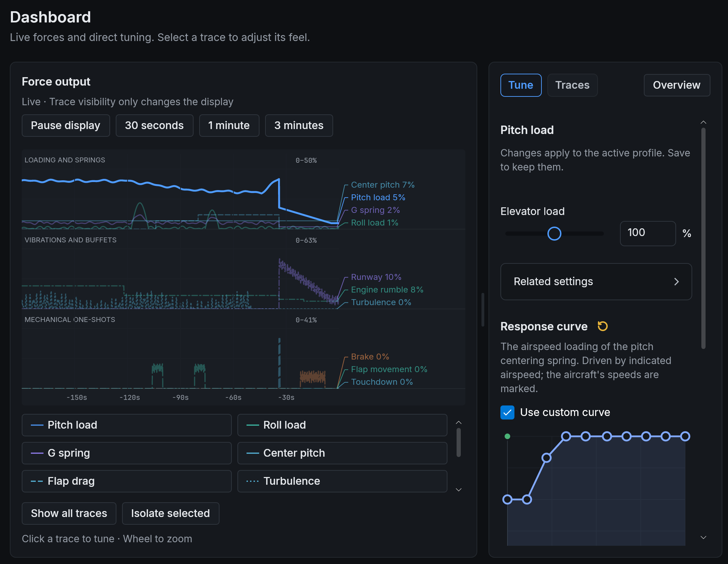The width and height of the screenshot is (728, 564).
Task: Click the Elevator load percent input field
Action: pyautogui.click(x=648, y=234)
